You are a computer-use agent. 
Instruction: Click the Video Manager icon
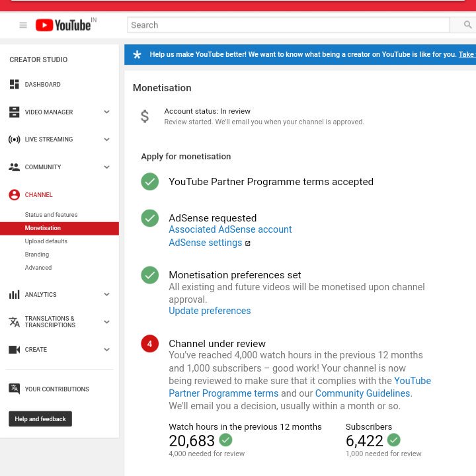(x=14, y=112)
